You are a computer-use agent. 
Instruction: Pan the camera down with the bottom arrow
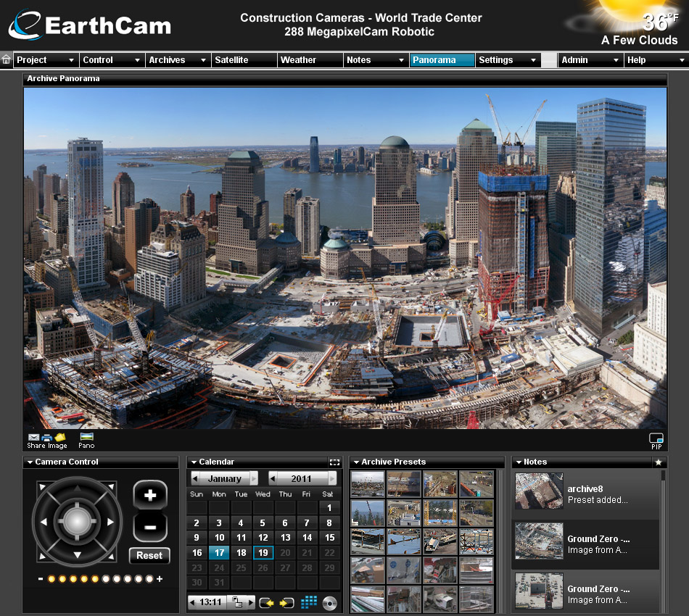click(x=78, y=555)
